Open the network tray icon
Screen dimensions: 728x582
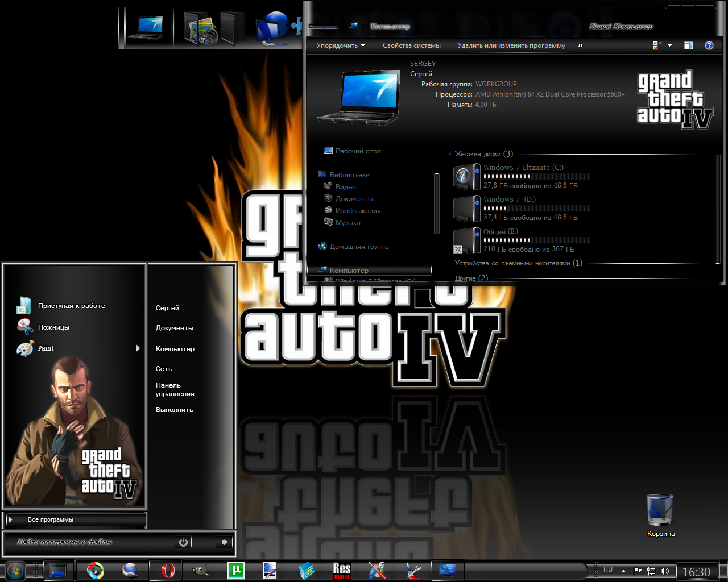[651, 571]
